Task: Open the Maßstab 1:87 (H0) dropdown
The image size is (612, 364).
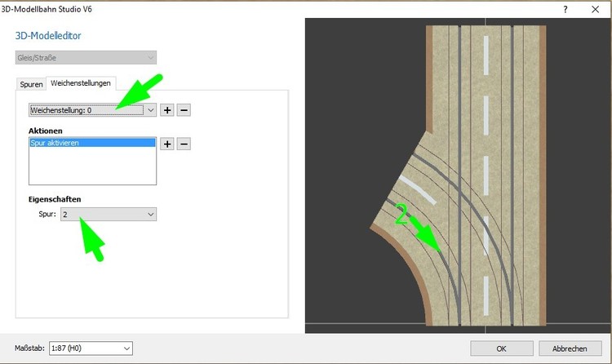Action: point(91,348)
